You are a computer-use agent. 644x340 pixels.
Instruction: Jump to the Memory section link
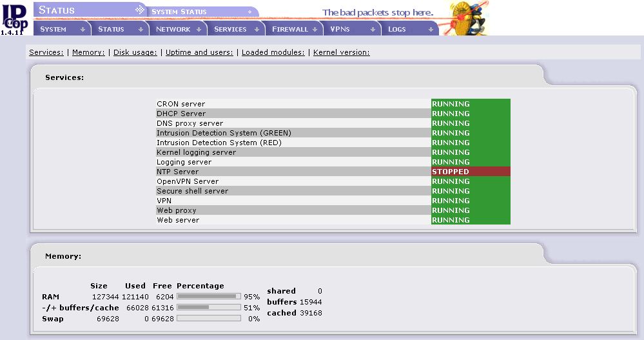pos(88,52)
